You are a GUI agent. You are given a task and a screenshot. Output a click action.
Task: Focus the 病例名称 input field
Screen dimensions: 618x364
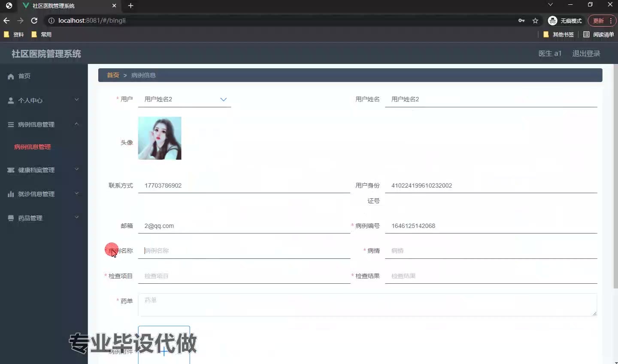(x=244, y=251)
